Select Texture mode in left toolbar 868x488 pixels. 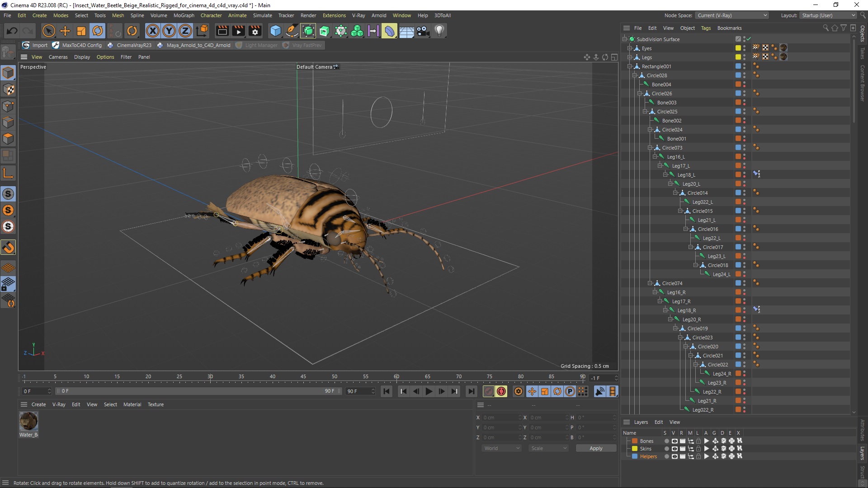point(8,89)
